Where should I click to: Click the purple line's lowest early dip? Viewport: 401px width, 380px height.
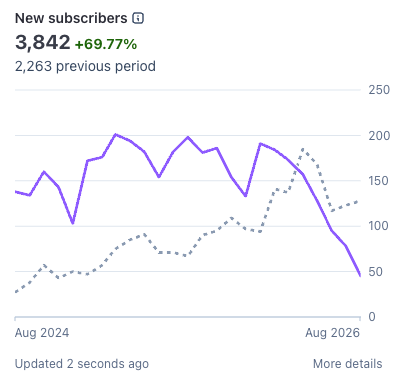(x=73, y=223)
